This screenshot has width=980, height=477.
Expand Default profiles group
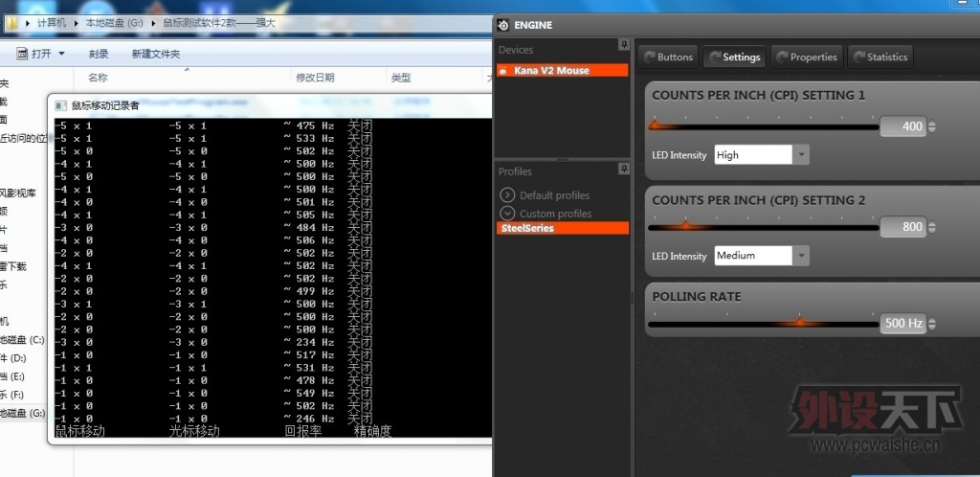coord(507,195)
